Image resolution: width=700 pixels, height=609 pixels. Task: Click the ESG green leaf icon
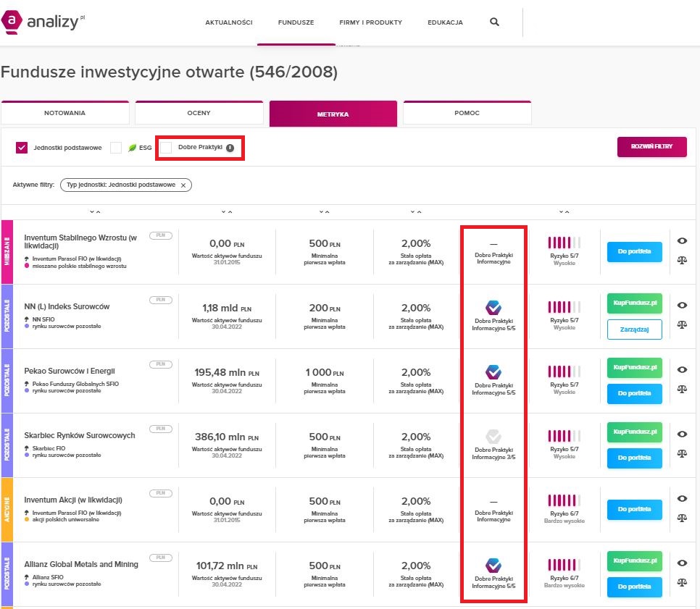click(x=132, y=148)
